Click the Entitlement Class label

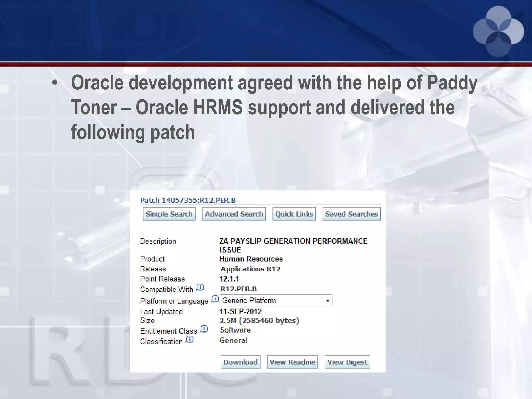point(168,331)
